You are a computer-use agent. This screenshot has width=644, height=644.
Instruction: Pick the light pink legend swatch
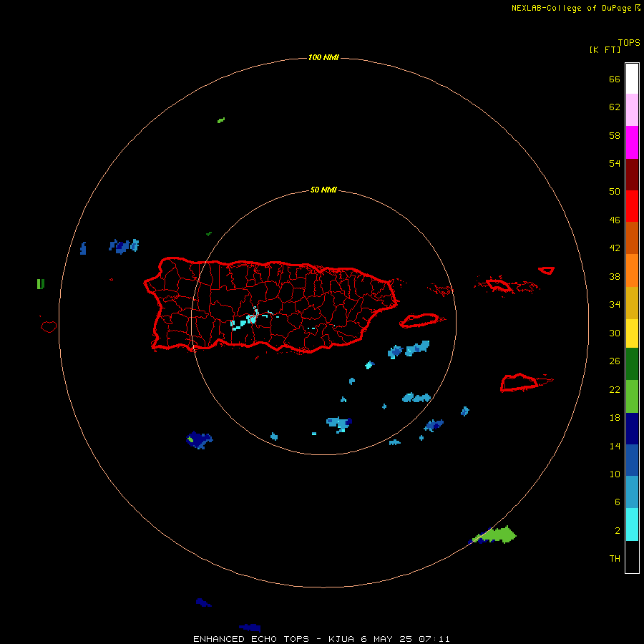(632, 109)
